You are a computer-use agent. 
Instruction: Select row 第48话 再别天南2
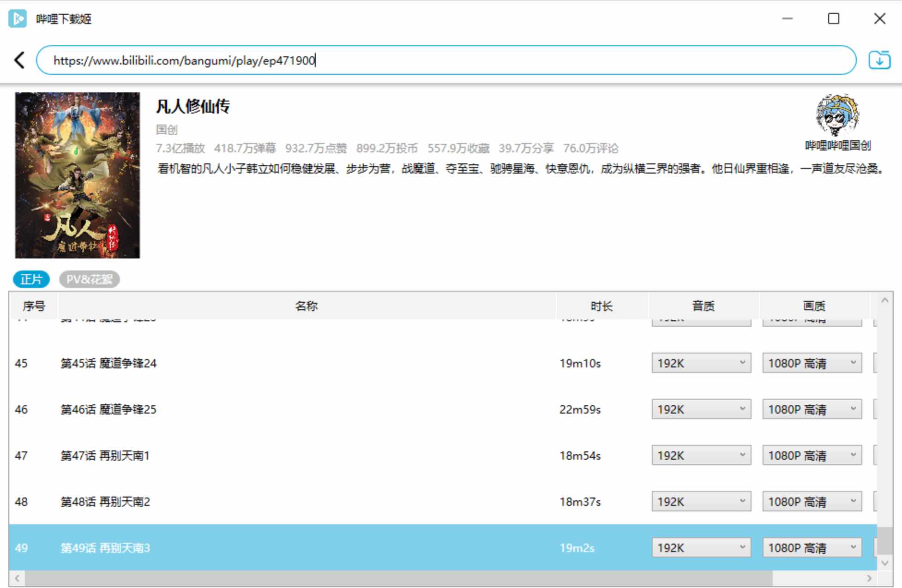pyautogui.click(x=443, y=501)
